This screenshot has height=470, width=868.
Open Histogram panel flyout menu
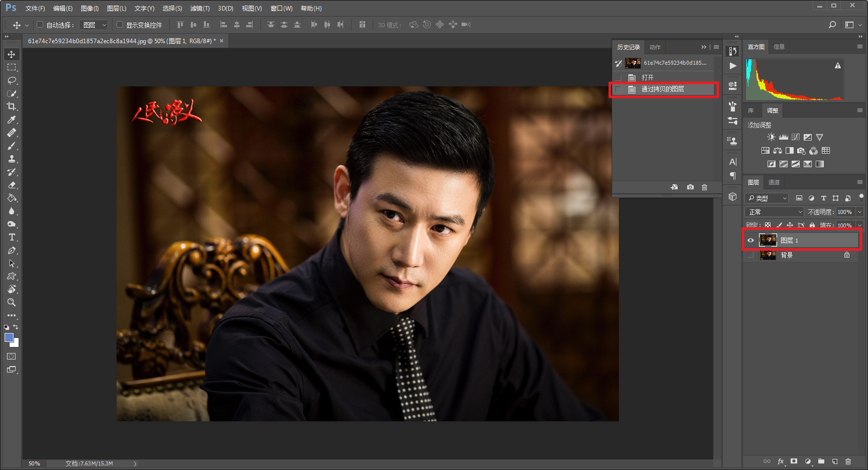point(860,46)
